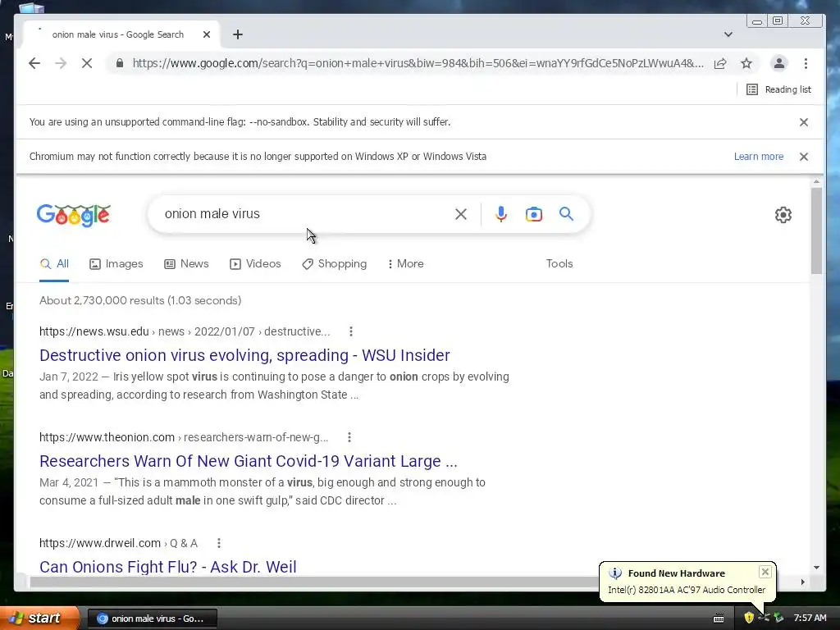Screen dimensions: 840x630
Task: Open Google quick settings gear
Action: [x=783, y=215]
